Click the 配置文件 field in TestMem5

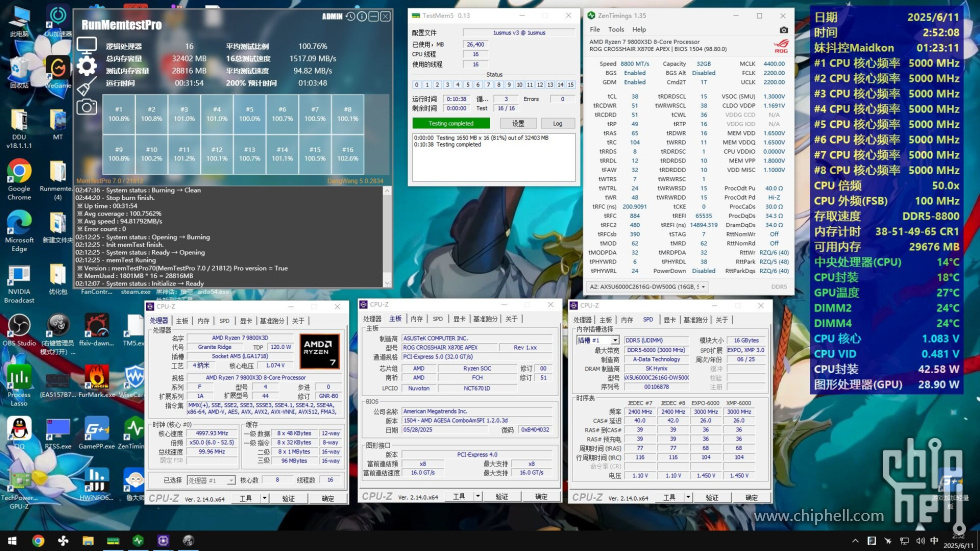tap(519, 32)
